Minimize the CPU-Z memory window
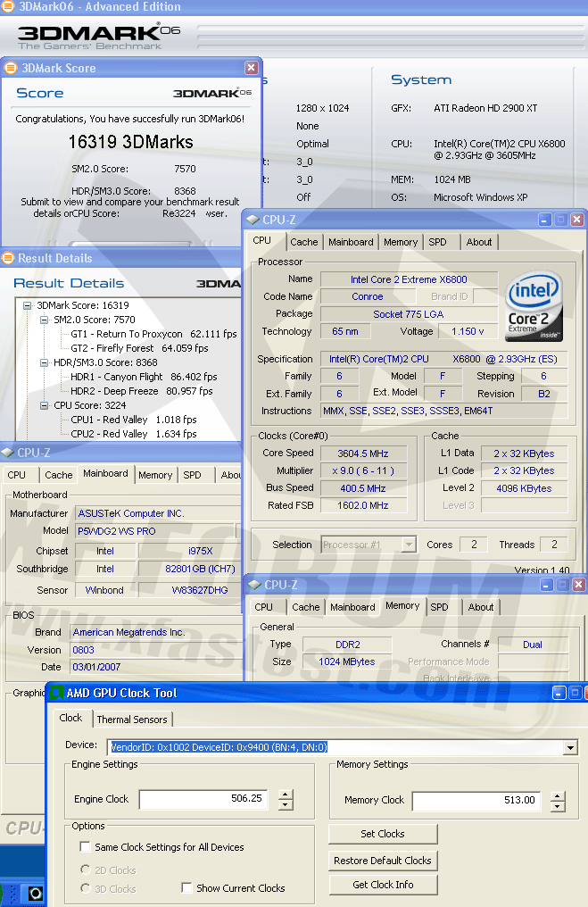This screenshot has height=907, width=588. [x=546, y=585]
